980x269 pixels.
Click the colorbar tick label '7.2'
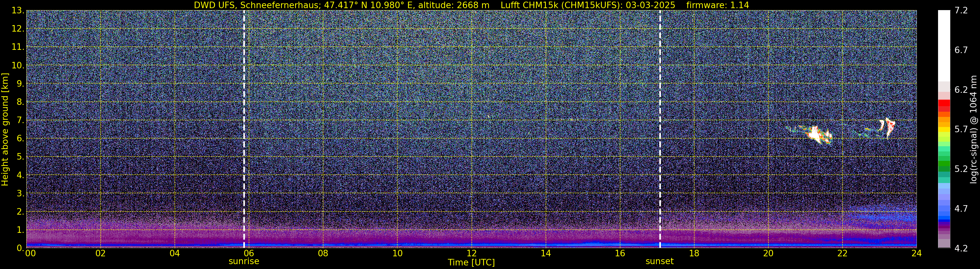(961, 11)
